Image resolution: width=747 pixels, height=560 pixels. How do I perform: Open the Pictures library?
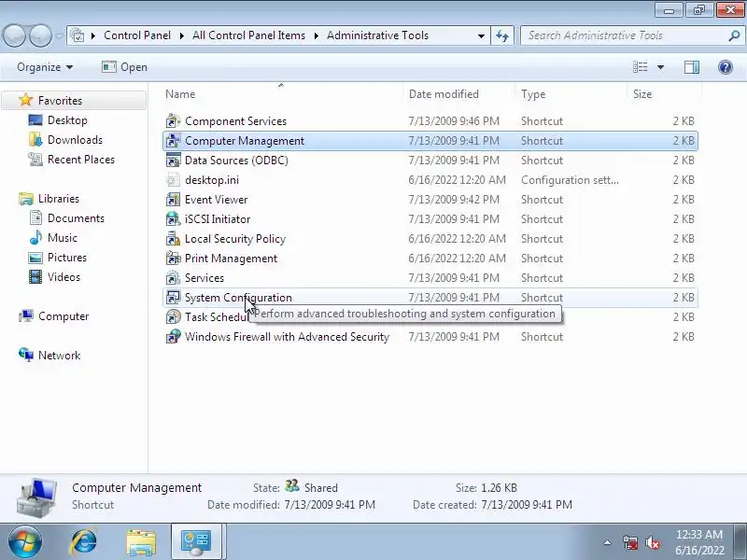(x=66, y=258)
